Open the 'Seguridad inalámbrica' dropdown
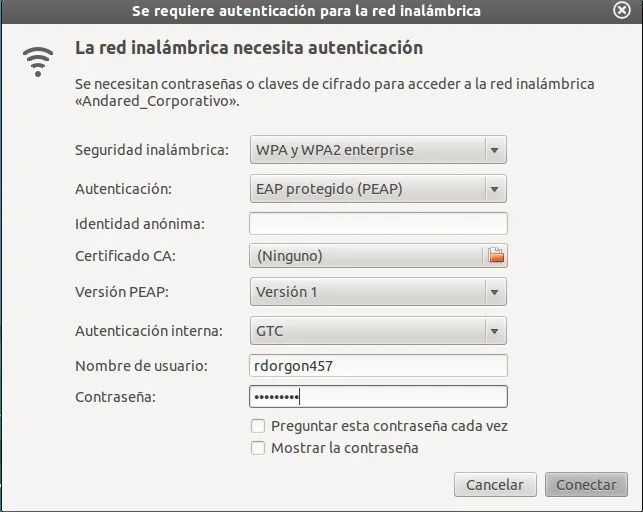The height and width of the screenshot is (512, 643). click(378, 150)
